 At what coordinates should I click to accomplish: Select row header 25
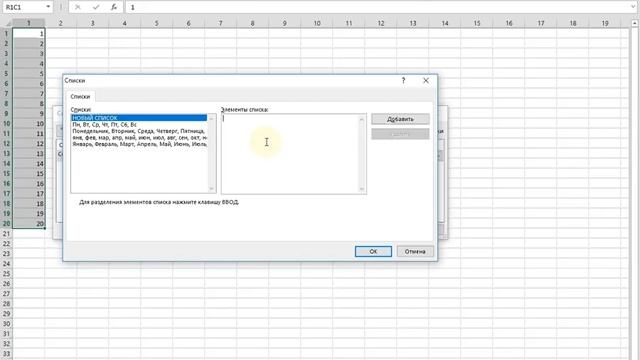pos(6,273)
